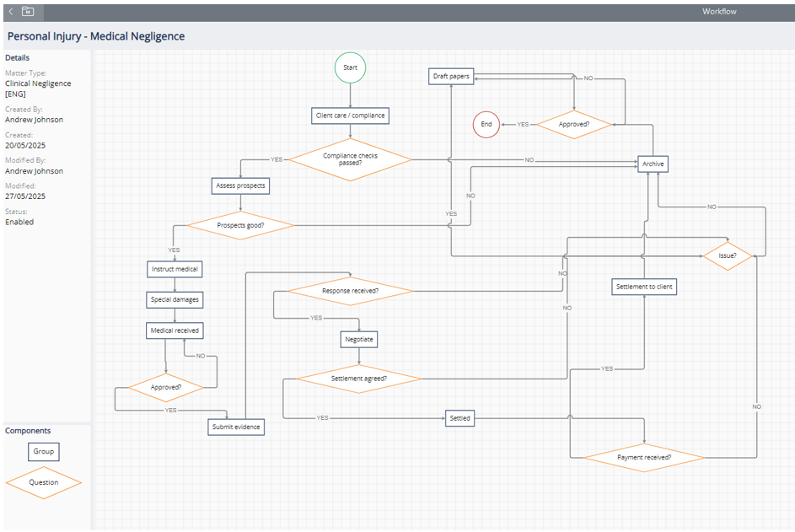The image size is (795, 532).
Task: Select the 'Settlement to client' box
Action: tap(644, 287)
